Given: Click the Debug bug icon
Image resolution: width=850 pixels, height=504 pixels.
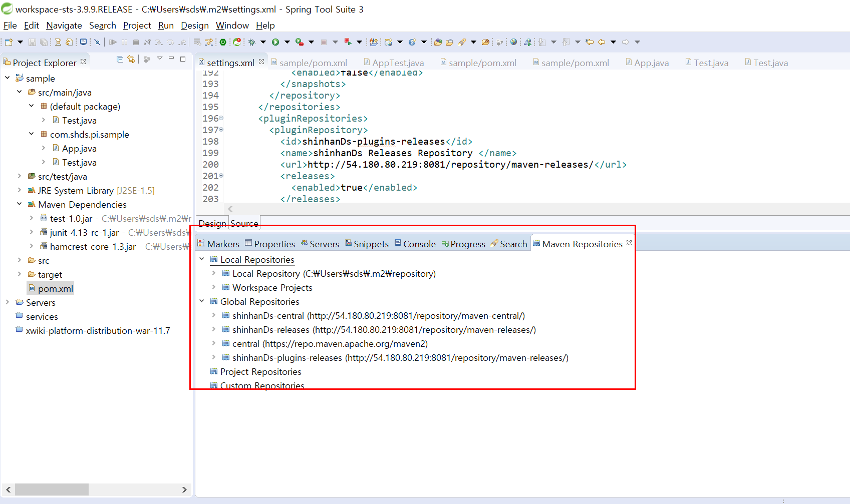Looking at the screenshot, I should tap(251, 42).
